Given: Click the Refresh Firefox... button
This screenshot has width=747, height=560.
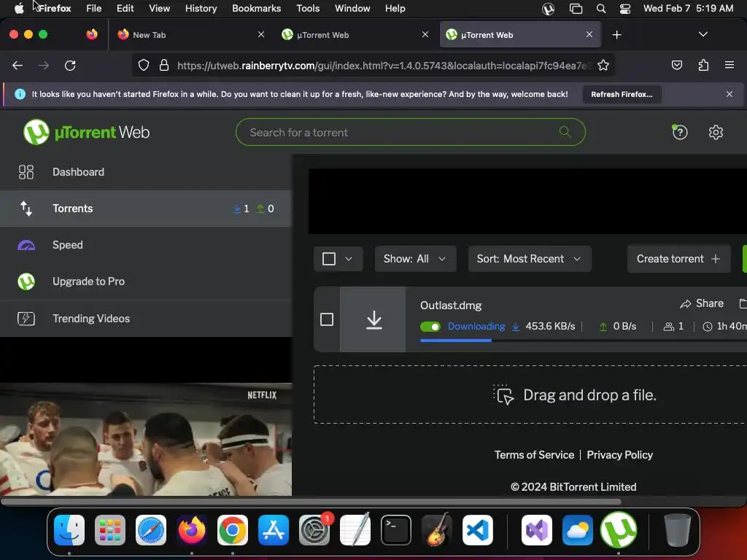Looking at the screenshot, I should pos(622,94).
